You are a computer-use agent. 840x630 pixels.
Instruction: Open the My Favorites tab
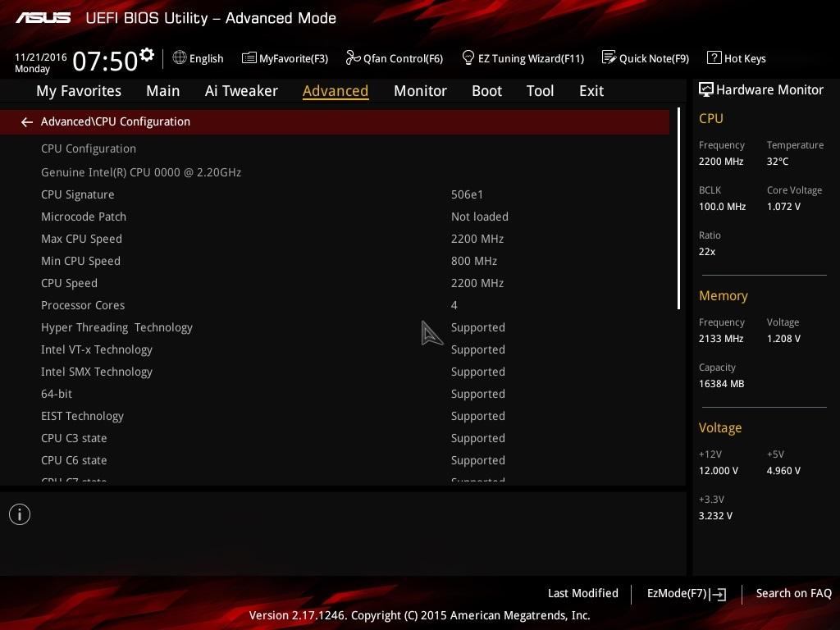coord(79,91)
